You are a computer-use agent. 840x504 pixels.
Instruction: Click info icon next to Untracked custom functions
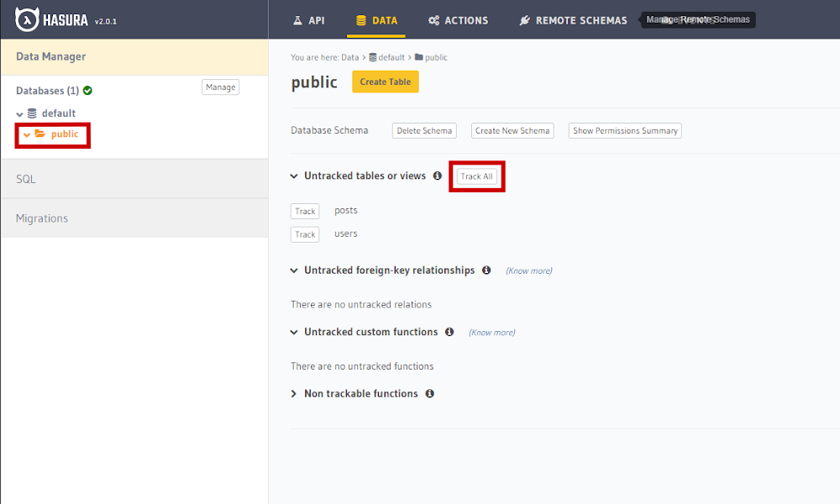[x=449, y=332]
